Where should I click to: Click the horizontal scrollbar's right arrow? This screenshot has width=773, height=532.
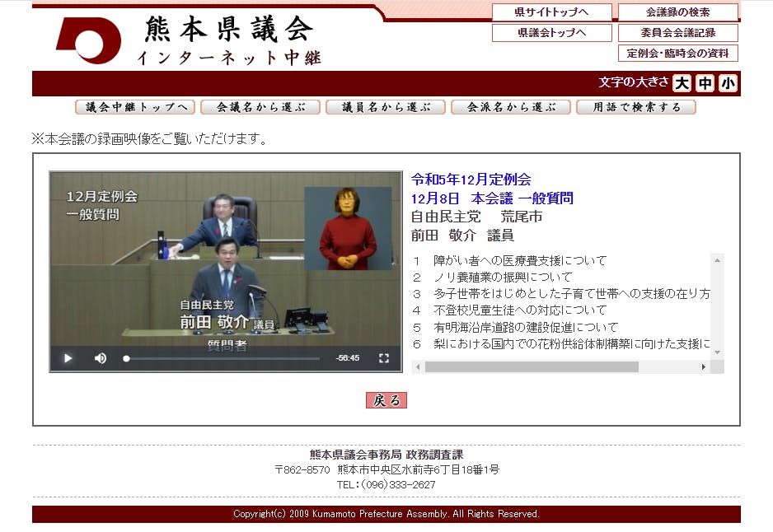[704, 367]
